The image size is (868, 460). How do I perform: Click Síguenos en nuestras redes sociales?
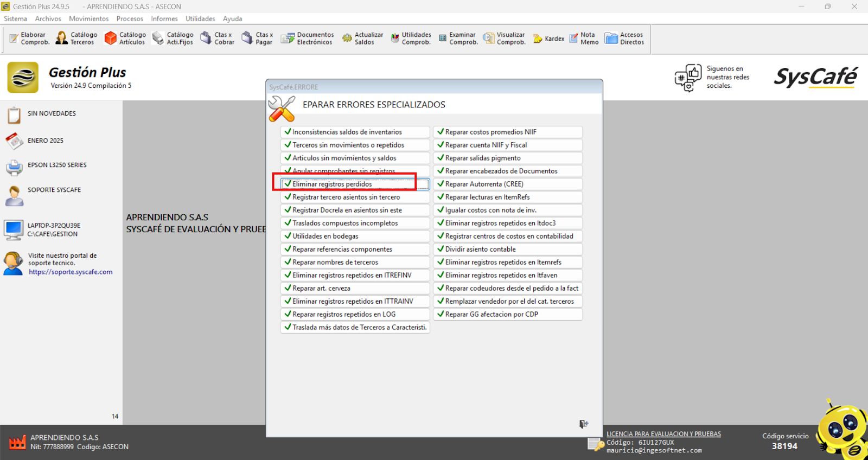click(x=727, y=78)
